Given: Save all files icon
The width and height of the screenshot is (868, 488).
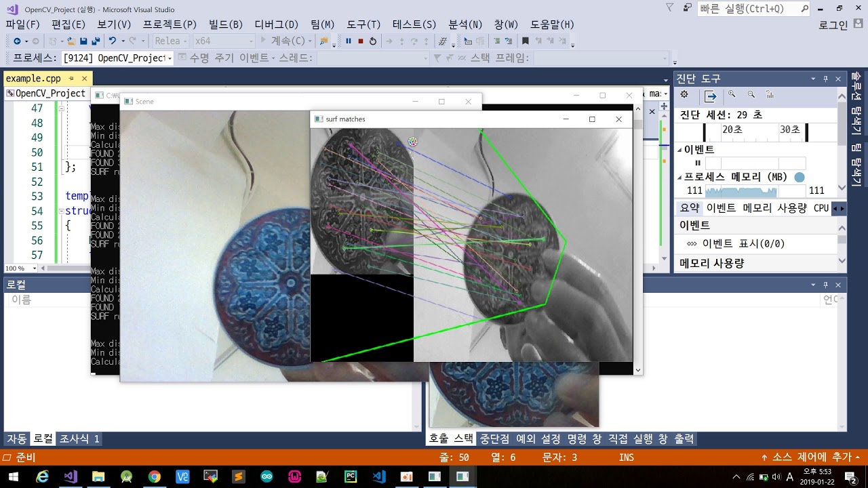Looking at the screenshot, I should click(x=96, y=41).
